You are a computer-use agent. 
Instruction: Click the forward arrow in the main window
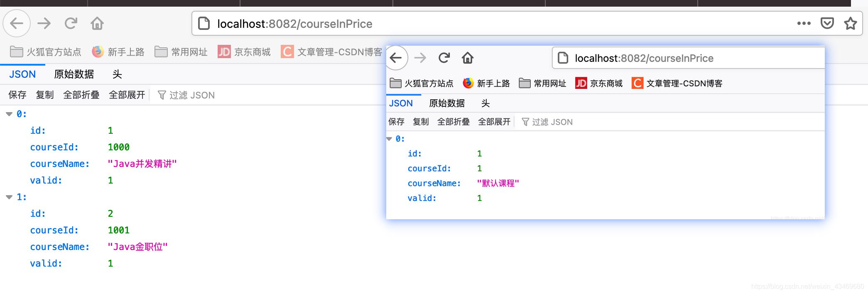[x=44, y=23]
